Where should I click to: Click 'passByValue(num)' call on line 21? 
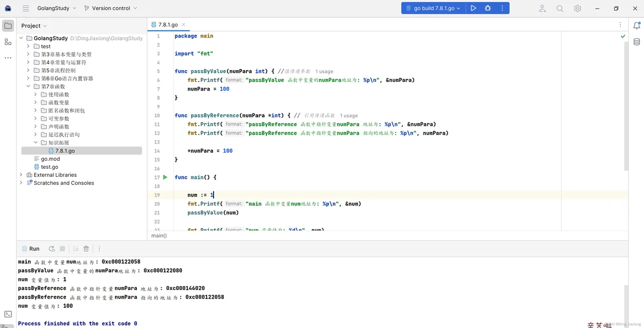click(213, 212)
